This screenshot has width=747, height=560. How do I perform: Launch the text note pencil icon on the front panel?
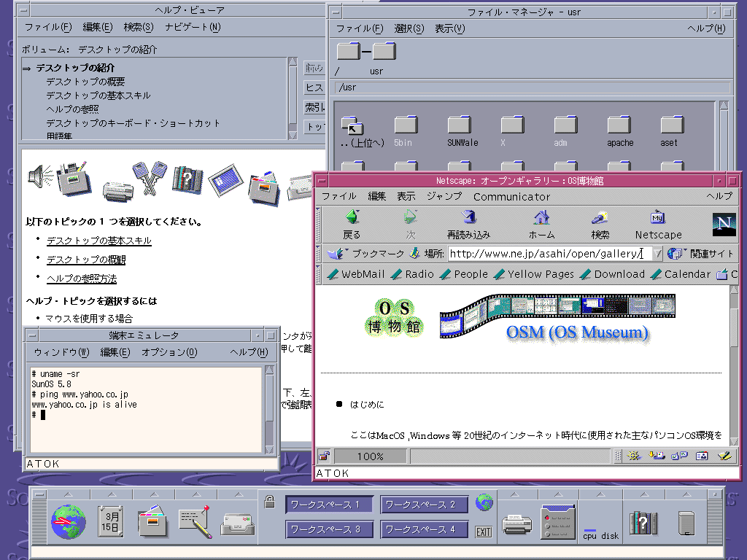(x=196, y=521)
